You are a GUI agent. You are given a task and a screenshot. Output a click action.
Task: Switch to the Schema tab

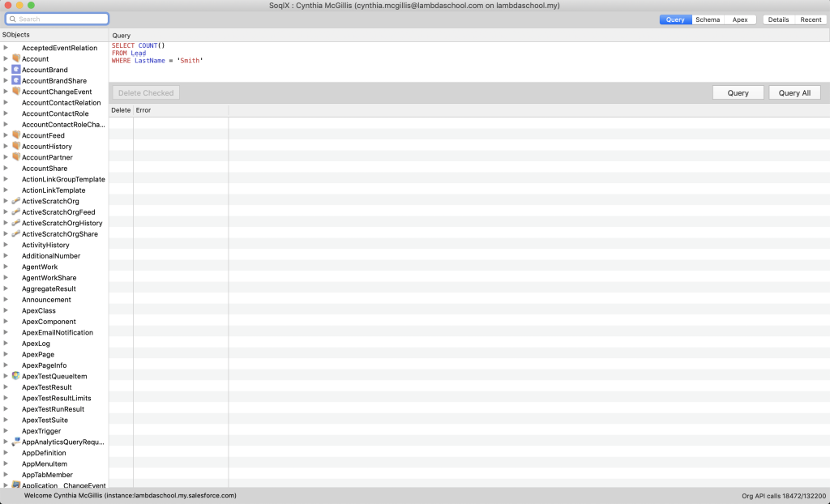(708, 19)
